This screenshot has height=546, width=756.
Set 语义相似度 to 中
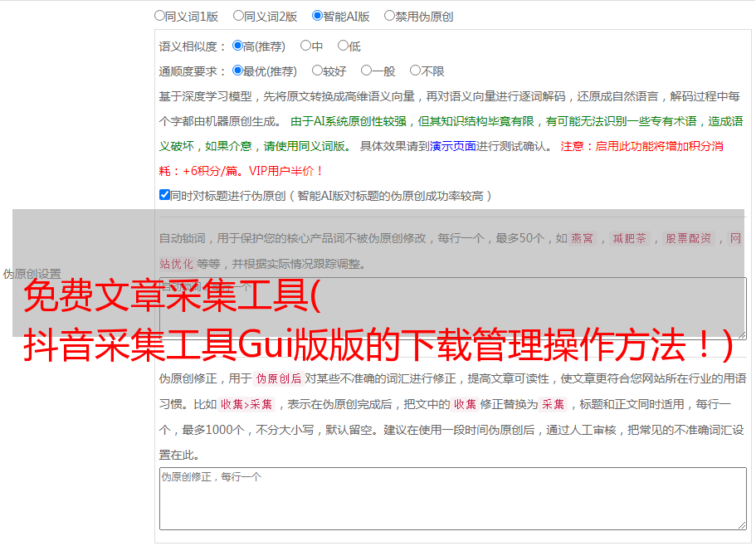(x=305, y=46)
